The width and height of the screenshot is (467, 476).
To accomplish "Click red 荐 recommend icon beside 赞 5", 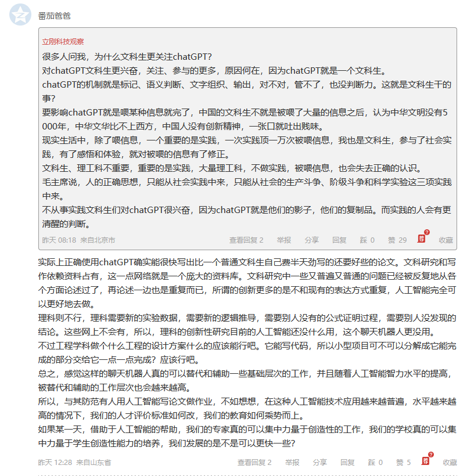I will point(426,461).
